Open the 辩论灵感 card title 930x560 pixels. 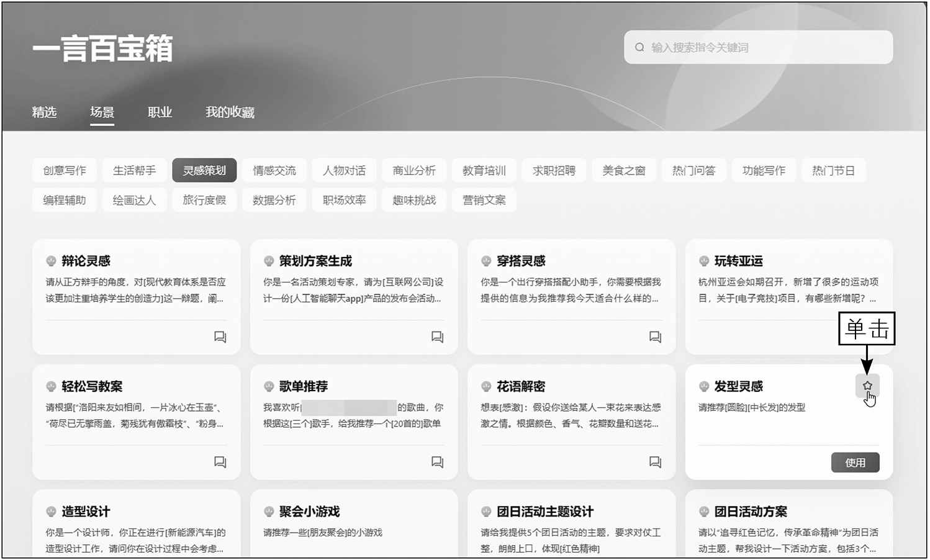[x=86, y=261]
